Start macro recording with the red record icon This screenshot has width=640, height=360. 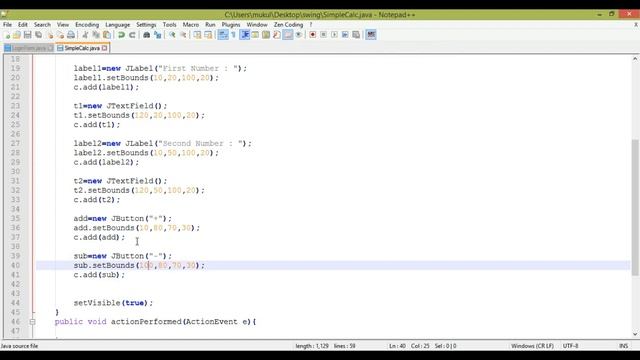click(313, 35)
